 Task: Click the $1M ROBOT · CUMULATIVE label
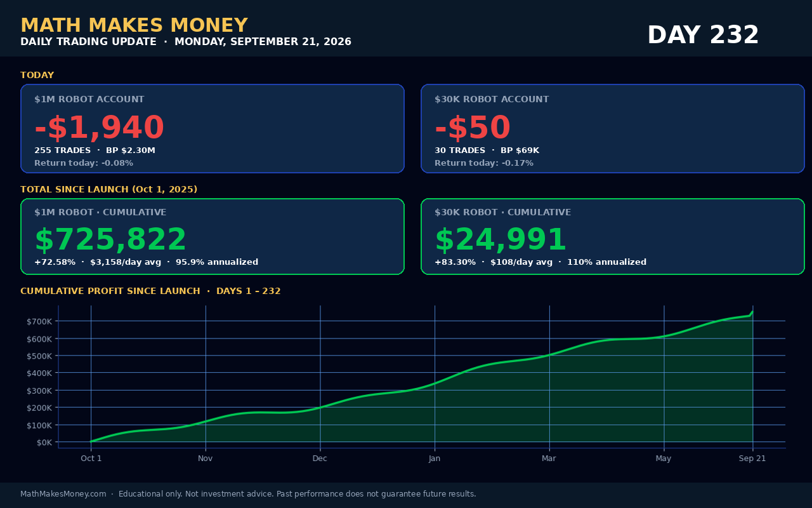[x=100, y=213]
